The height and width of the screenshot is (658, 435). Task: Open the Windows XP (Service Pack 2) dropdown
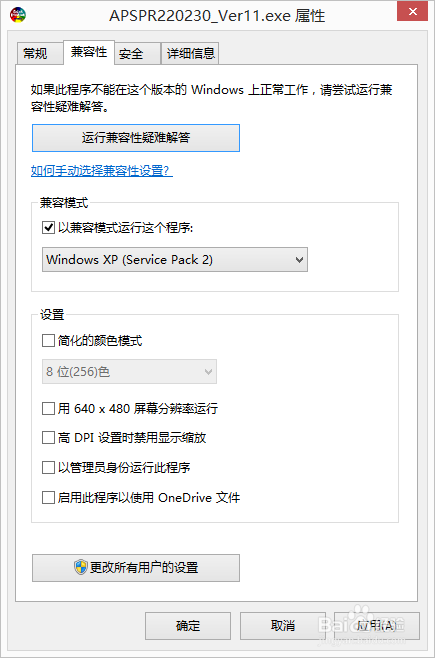tap(175, 260)
